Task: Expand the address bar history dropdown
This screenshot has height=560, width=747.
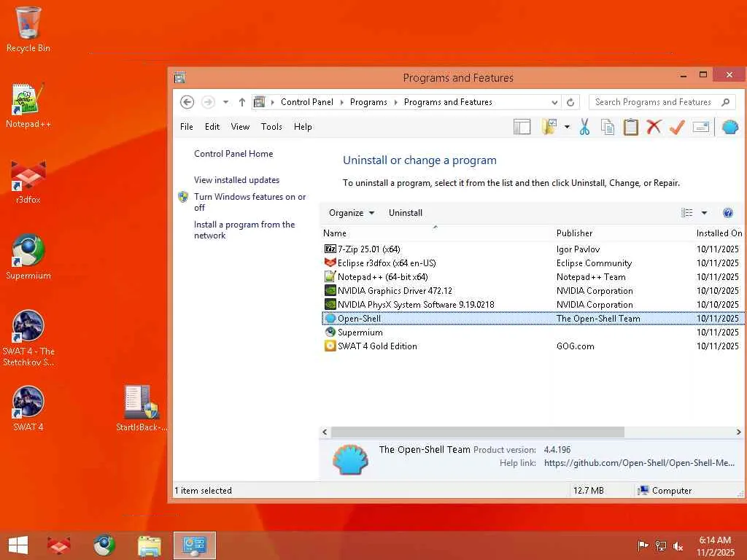Action: (554, 102)
